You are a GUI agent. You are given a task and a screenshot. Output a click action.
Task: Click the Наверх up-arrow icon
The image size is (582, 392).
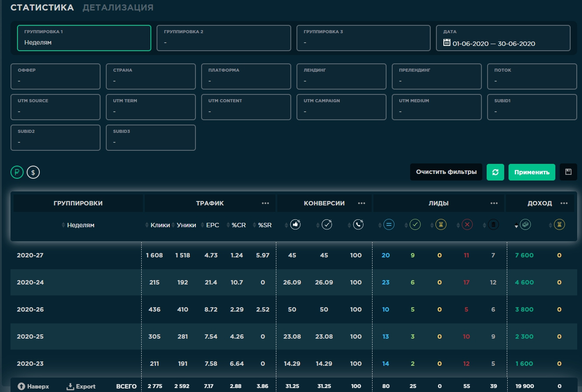[x=21, y=386]
